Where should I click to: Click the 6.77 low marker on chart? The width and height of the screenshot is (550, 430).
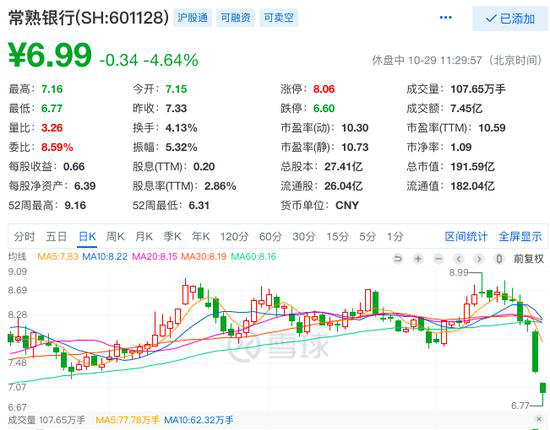point(520,405)
